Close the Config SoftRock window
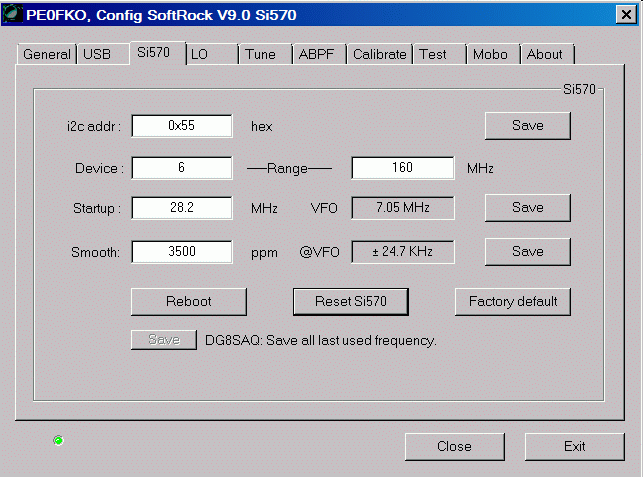This screenshot has width=643, height=477. (626, 15)
